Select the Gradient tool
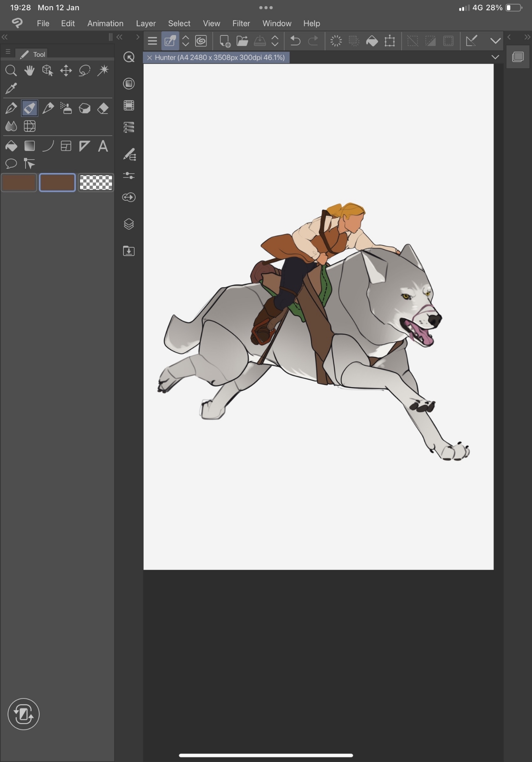The image size is (532, 762). point(29,146)
